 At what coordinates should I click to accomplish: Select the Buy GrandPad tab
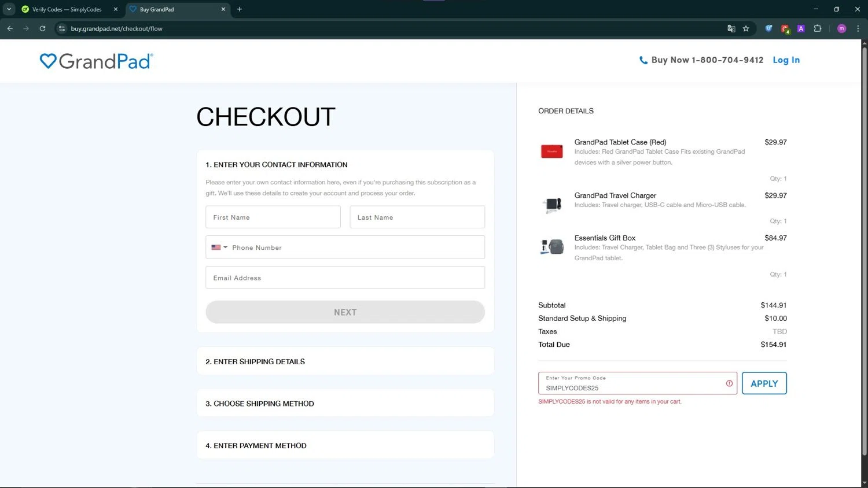(x=178, y=9)
